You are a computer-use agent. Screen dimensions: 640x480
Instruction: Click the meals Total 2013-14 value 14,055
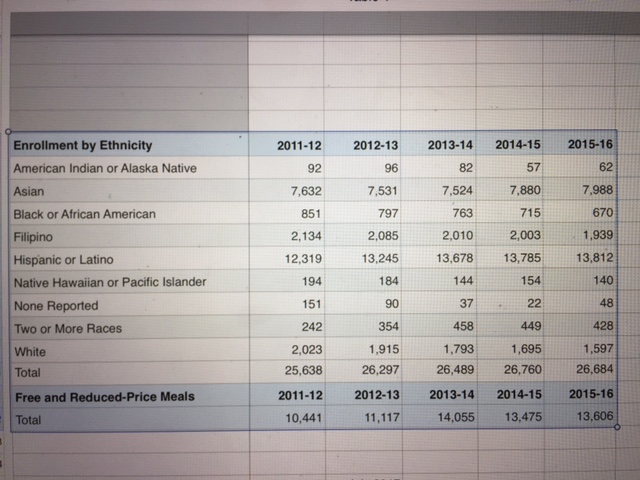[449, 420]
